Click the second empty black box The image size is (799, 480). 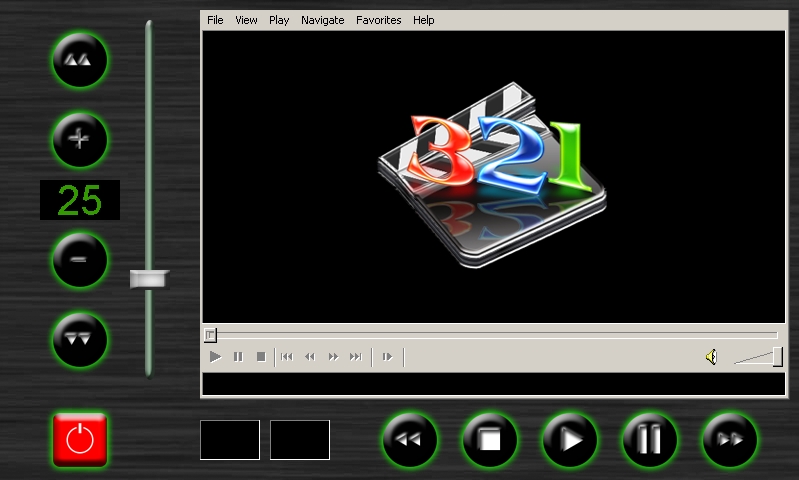300,440
